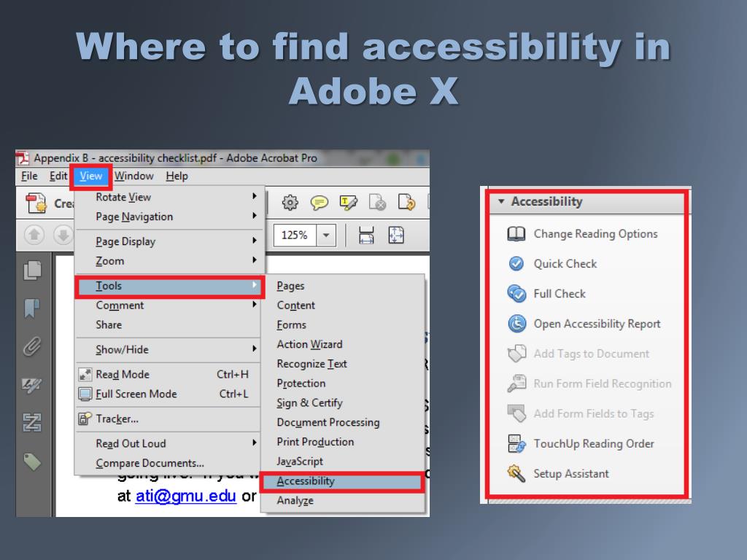Open the Window menu

[134, 176]
